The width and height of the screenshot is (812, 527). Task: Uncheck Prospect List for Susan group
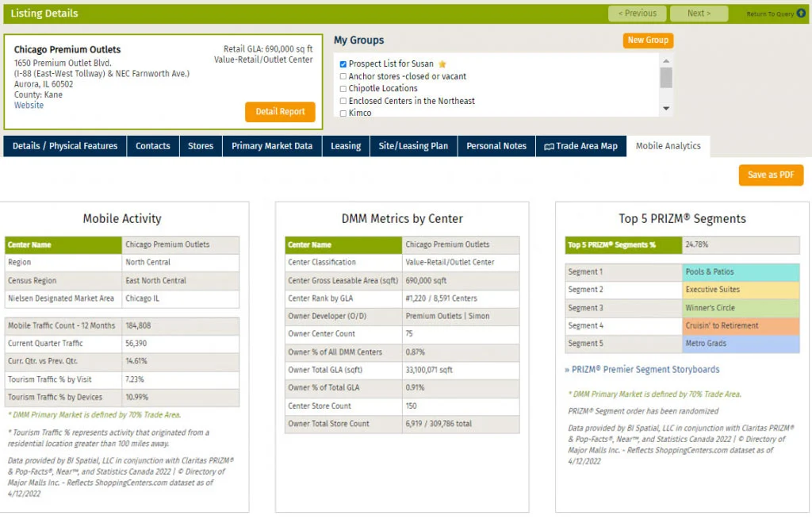coord(343,64)
